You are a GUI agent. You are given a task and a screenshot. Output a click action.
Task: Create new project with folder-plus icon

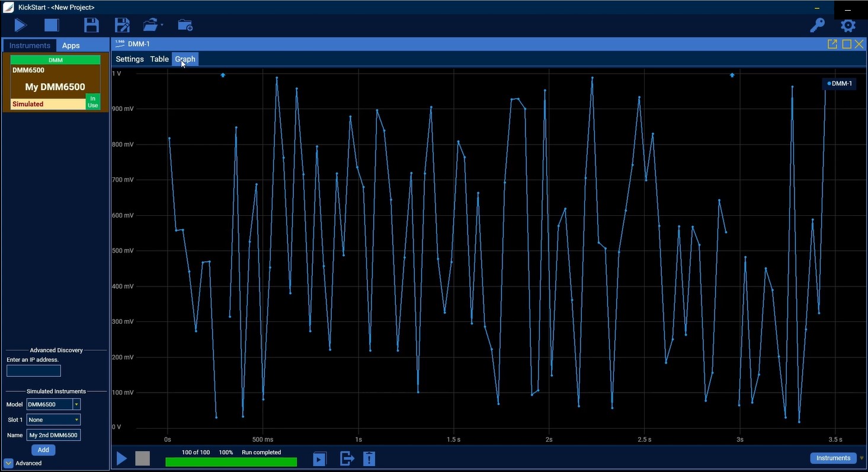click(185, 25)
